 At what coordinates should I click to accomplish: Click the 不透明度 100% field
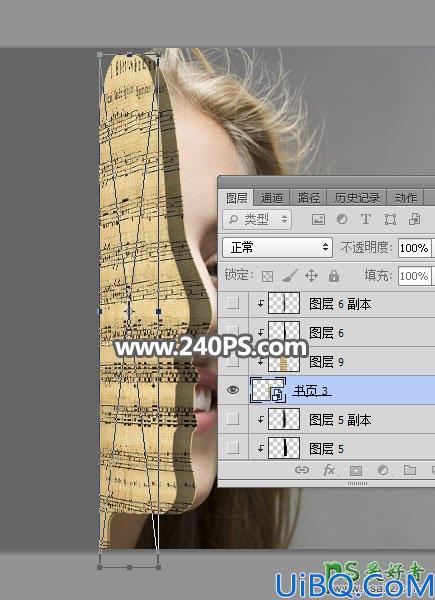click(x=414, y=248)
